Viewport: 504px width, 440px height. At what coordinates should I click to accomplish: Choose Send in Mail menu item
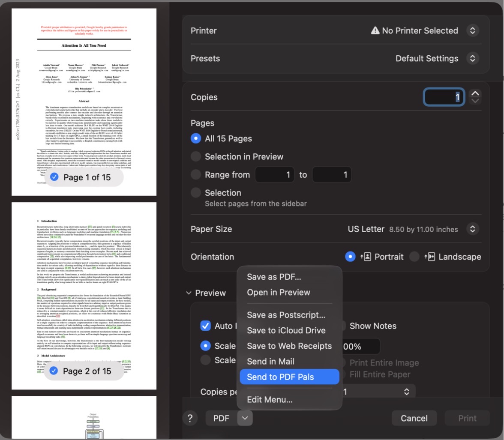289,361
